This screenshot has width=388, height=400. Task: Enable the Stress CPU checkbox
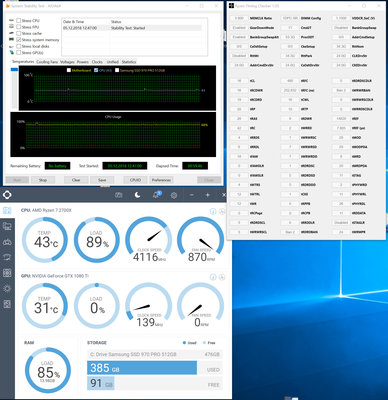[19, 21]
